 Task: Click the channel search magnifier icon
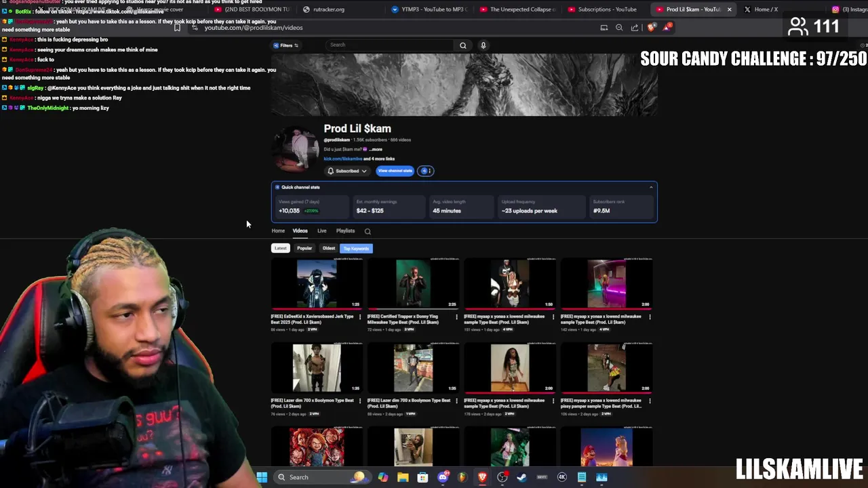pos(368,231)
